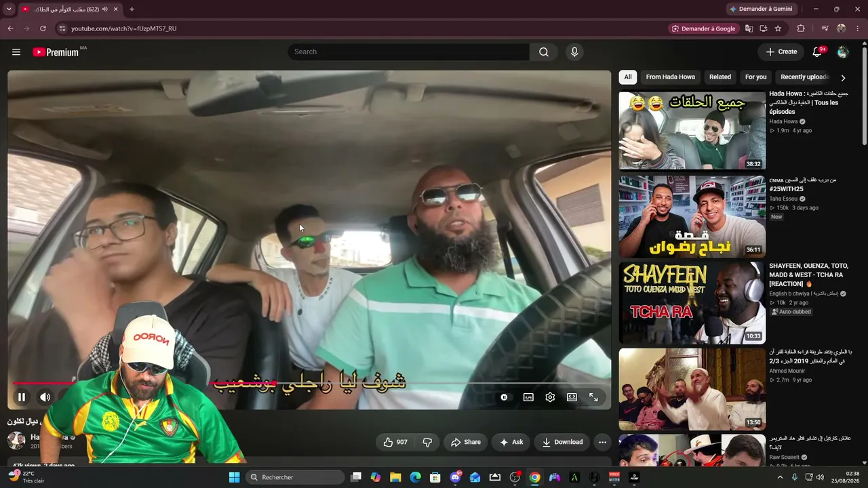Image resolution: width=868 pixels, height=488 pixels.
Task: Click Demander à Google in the address bar
Action: [x=703, y=28]
